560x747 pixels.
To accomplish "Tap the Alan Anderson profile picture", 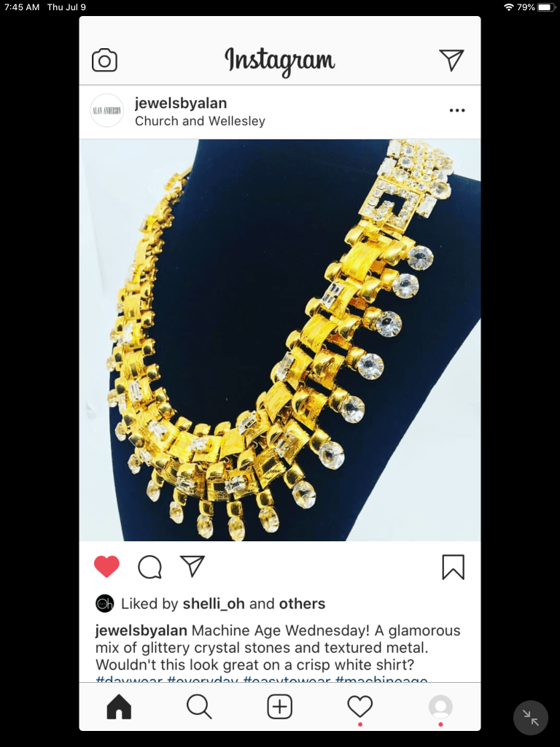I will coord(107,111).
